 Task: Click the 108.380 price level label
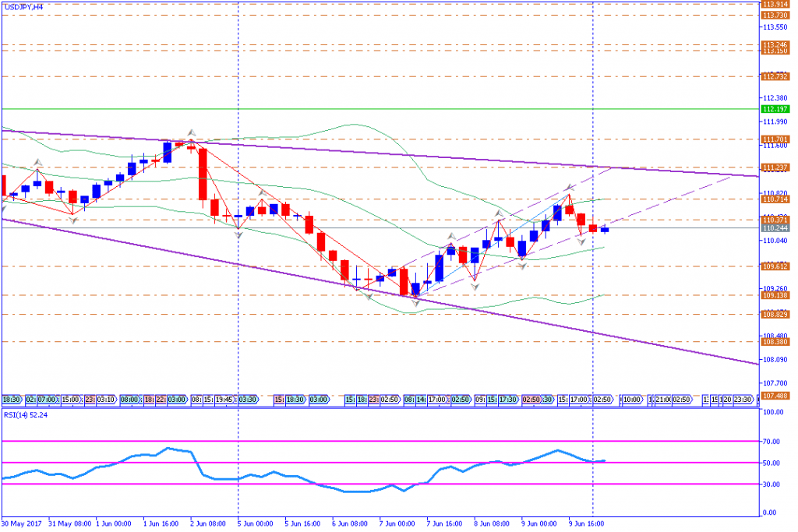(x=775, y=342)
